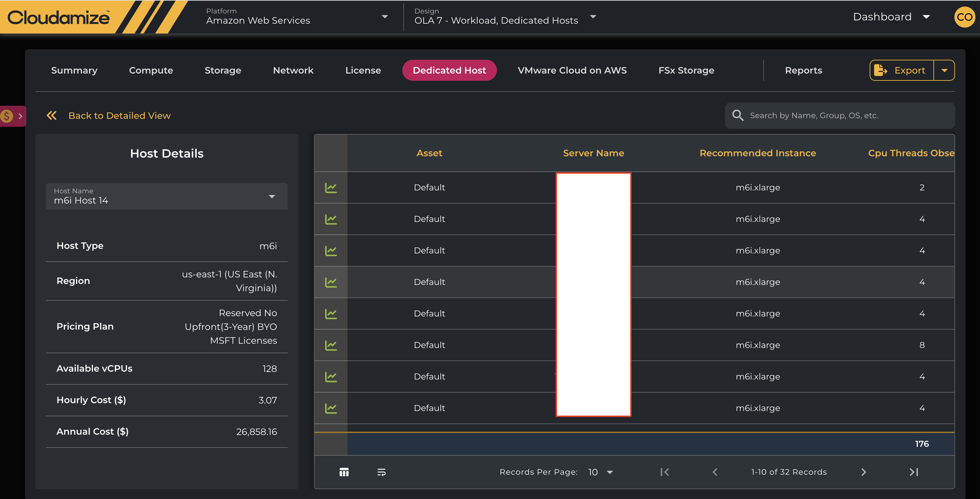
Task: Jump to last page of records
Action: pyautogui.click(x=914, y=472)
